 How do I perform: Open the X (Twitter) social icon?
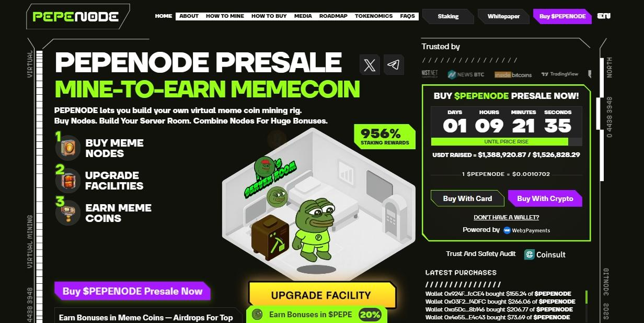[370, 65]
